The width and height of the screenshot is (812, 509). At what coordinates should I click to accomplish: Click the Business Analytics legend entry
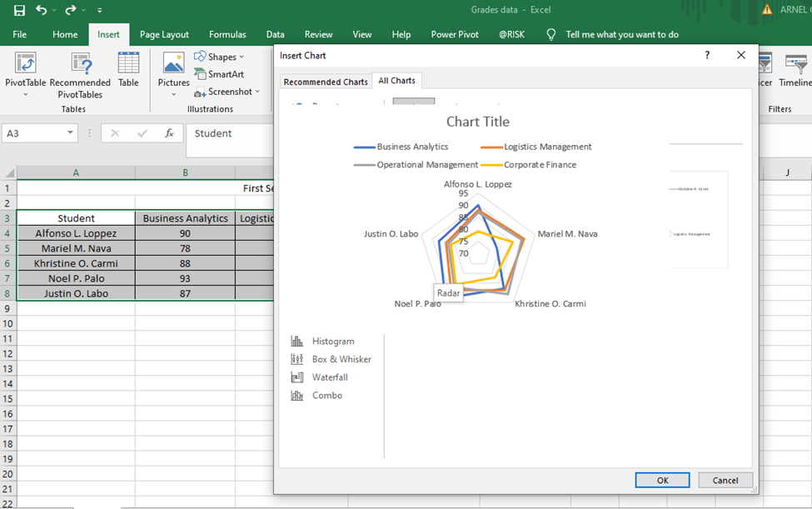(401, 147)
